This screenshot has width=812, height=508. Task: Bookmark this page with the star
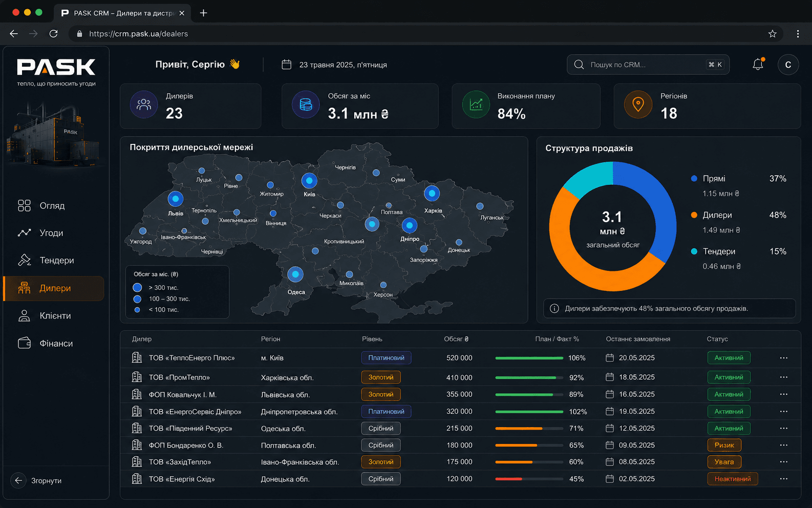pos(773,34)
